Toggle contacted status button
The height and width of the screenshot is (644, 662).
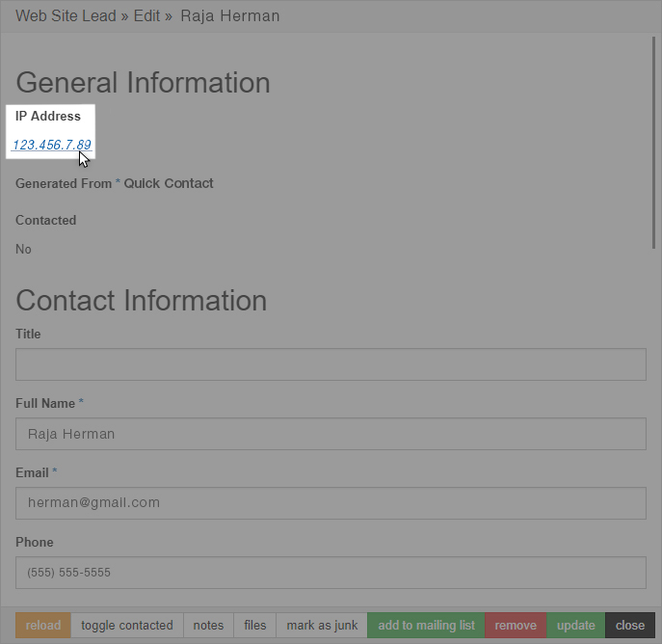[127, 625]
